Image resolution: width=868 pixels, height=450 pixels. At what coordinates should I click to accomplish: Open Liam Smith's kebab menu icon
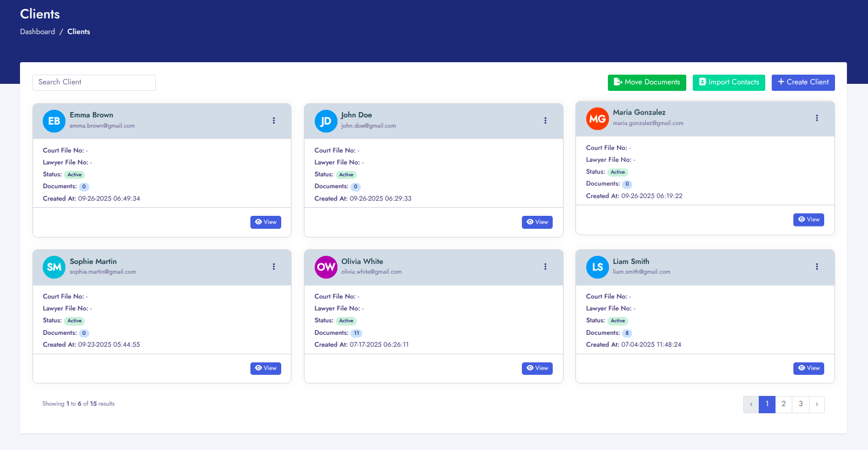(x=817, y=267)
